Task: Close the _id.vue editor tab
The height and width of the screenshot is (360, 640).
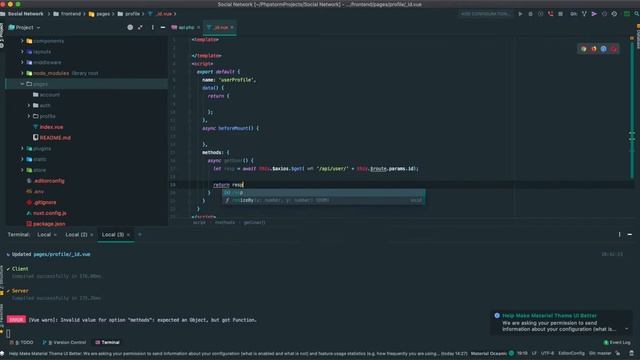Action: click(232, 27)
